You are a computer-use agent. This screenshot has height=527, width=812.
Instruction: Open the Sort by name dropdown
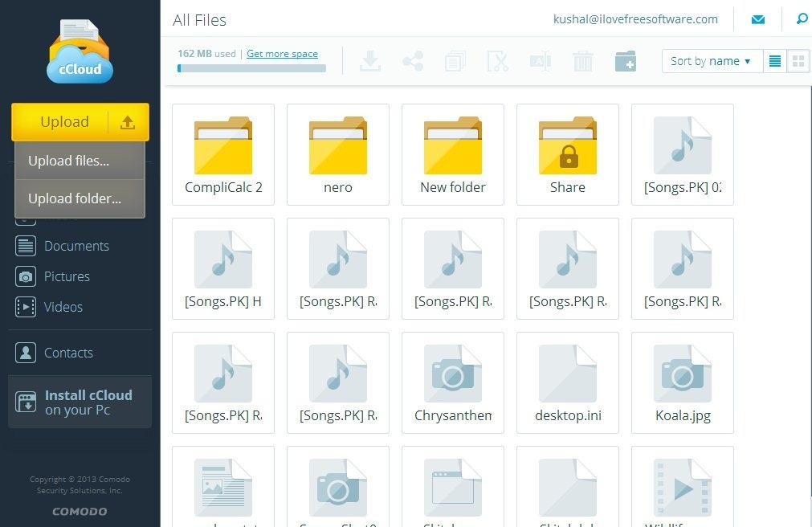tap(712, 61)
